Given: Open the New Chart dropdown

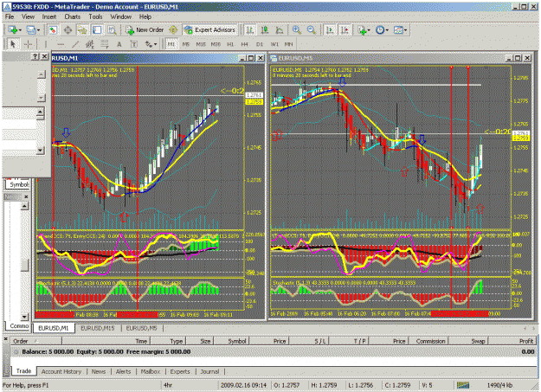Looking at the screenshot, I should (15, 30).
